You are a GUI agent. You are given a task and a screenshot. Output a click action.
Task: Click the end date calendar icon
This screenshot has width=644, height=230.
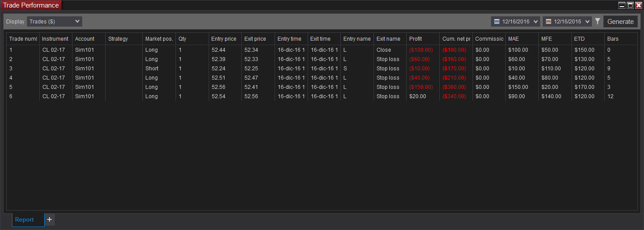(549, 22)
